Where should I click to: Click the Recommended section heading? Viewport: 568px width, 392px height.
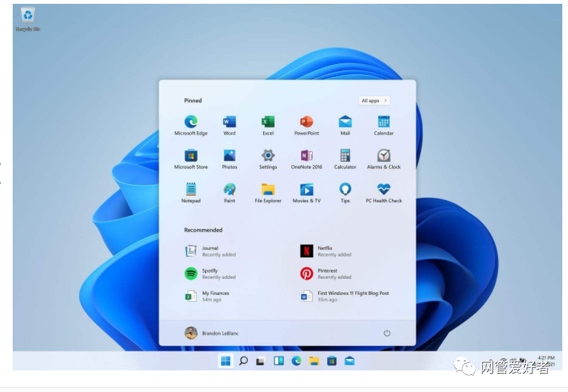(x=203, y=230)
